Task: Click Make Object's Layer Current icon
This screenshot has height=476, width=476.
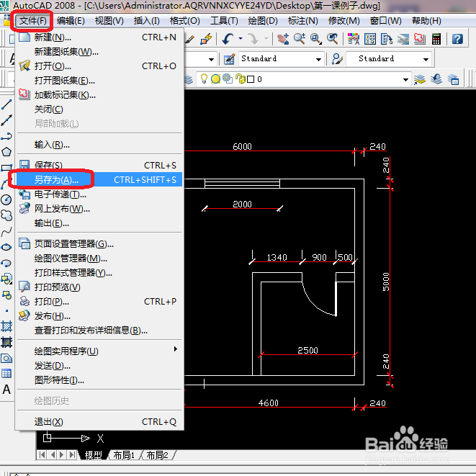Action: (420, 79)
